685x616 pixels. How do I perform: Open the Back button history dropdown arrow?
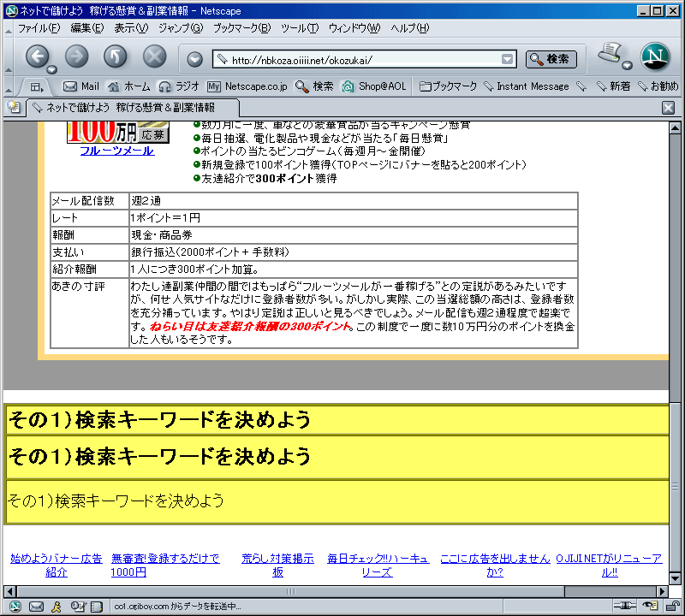(x=52, y=69)
